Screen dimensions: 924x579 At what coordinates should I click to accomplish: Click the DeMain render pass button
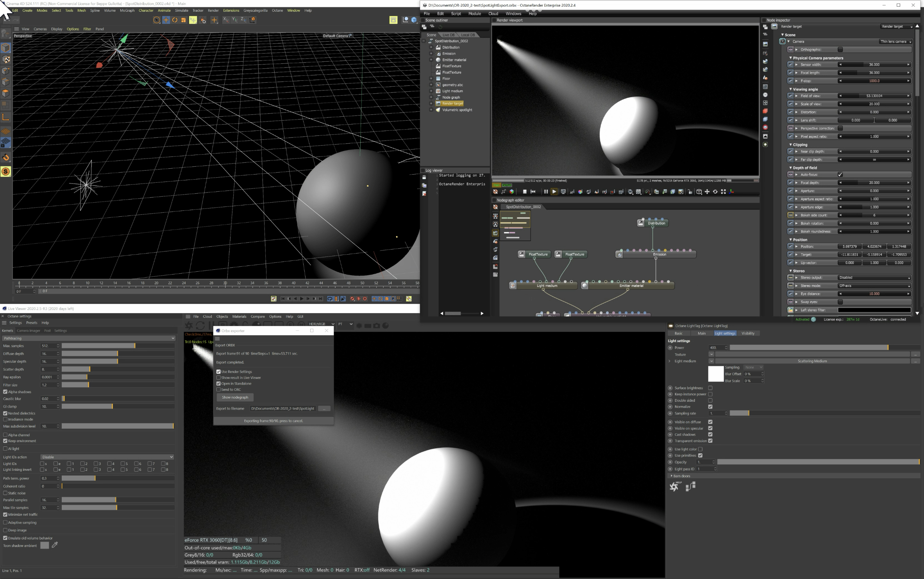click(507, 185)
